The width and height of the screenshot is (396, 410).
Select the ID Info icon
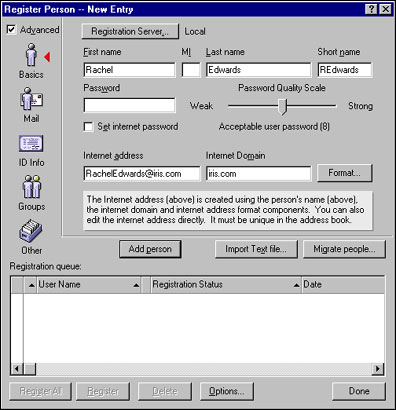point(31,143)
